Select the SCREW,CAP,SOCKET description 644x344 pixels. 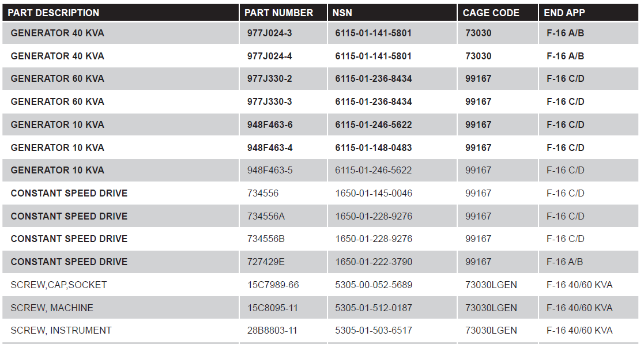[x=58, y=285]
